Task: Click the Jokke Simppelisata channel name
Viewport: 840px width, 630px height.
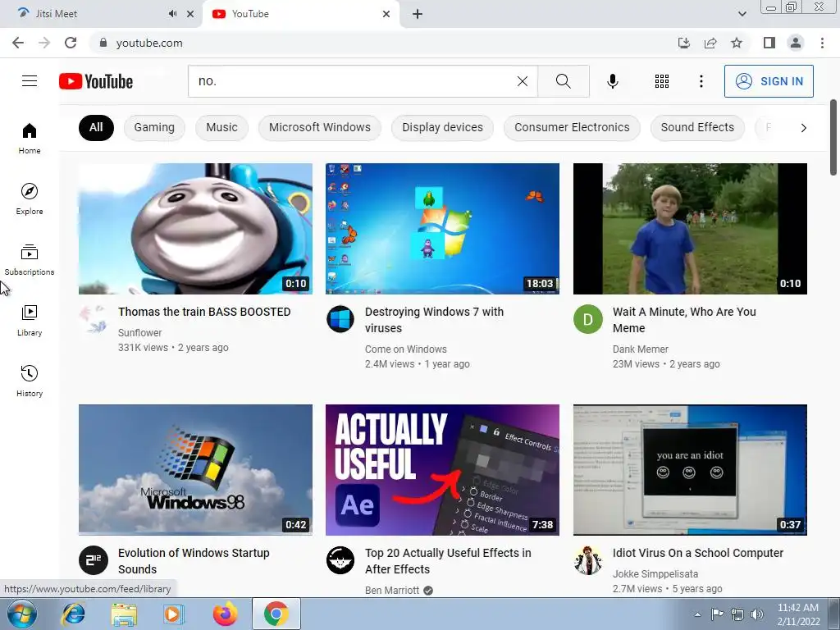Action: 655,573
